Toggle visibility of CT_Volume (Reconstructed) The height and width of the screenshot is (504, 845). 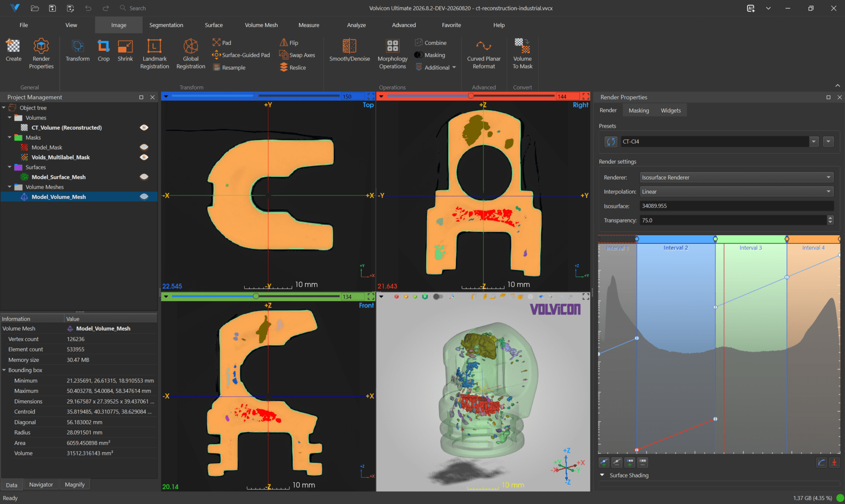[x=144, y=127]
